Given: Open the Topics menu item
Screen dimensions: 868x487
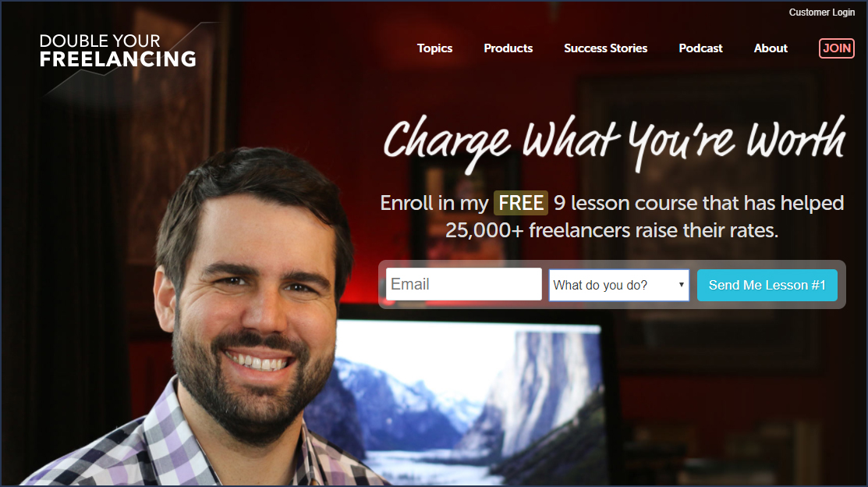Looking at the screenshot, I should tap(434, 48).
